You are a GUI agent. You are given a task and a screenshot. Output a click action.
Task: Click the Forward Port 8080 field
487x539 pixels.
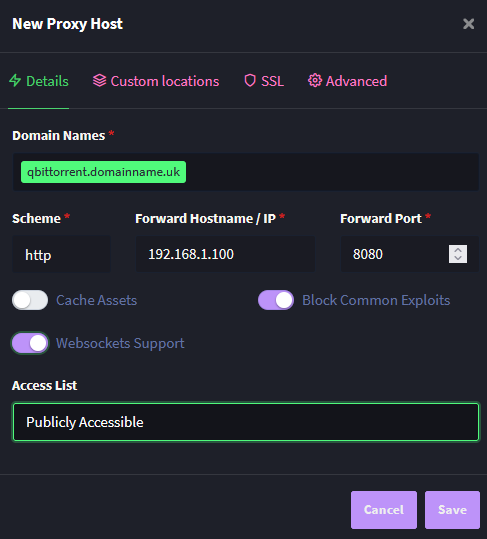394,254
